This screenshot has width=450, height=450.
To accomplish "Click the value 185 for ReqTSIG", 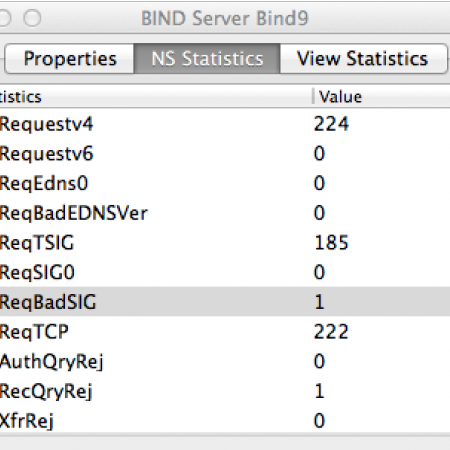I will click(x=331, y=243).
